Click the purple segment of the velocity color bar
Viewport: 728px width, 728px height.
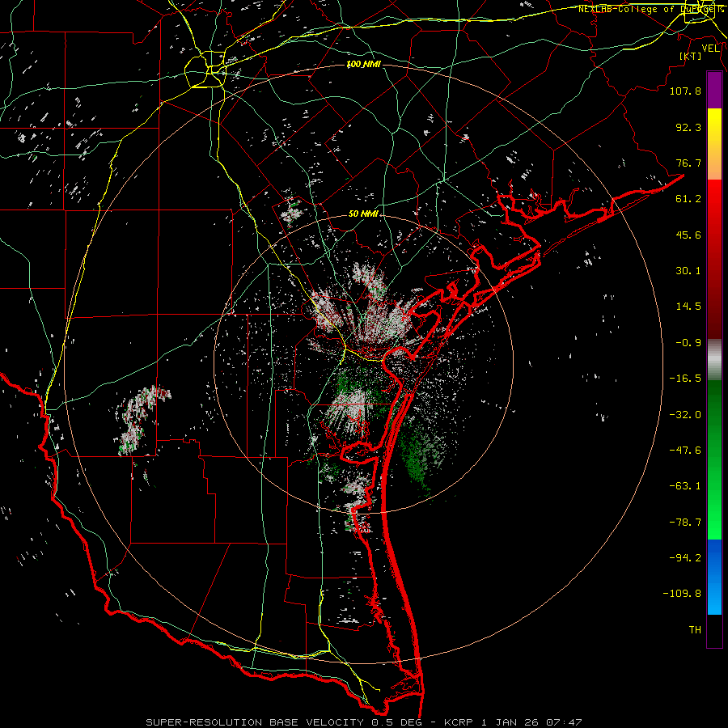[714, 91]
